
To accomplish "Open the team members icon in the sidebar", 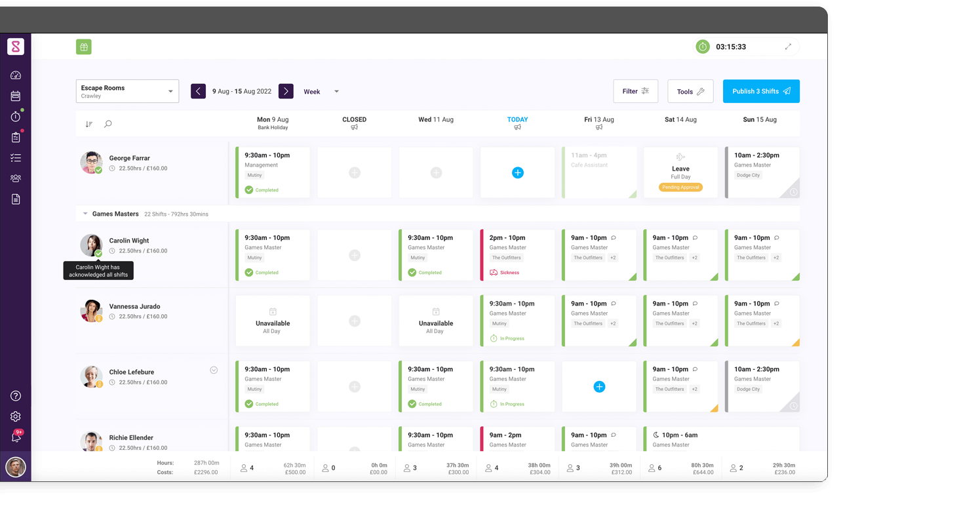I will point(16,178).
